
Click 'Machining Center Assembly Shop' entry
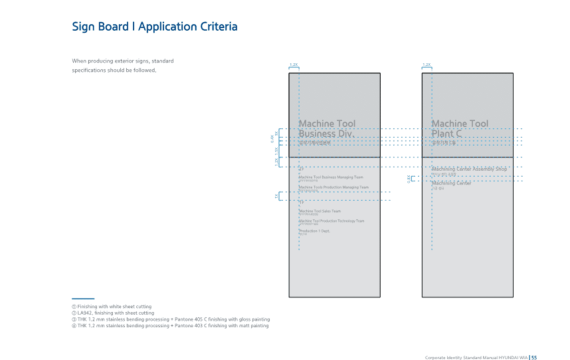click(x=469, y=169)
